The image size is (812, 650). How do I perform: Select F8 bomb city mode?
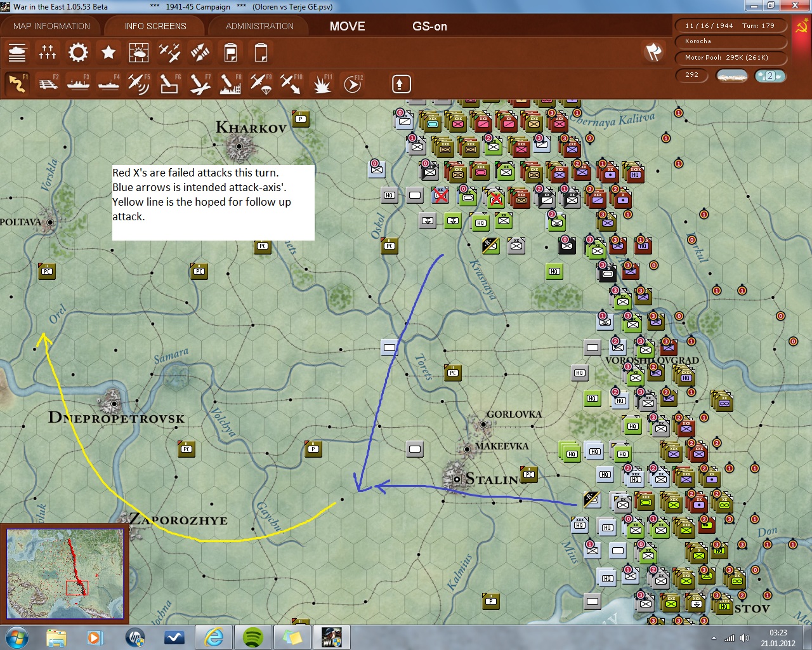pos(230,84)
